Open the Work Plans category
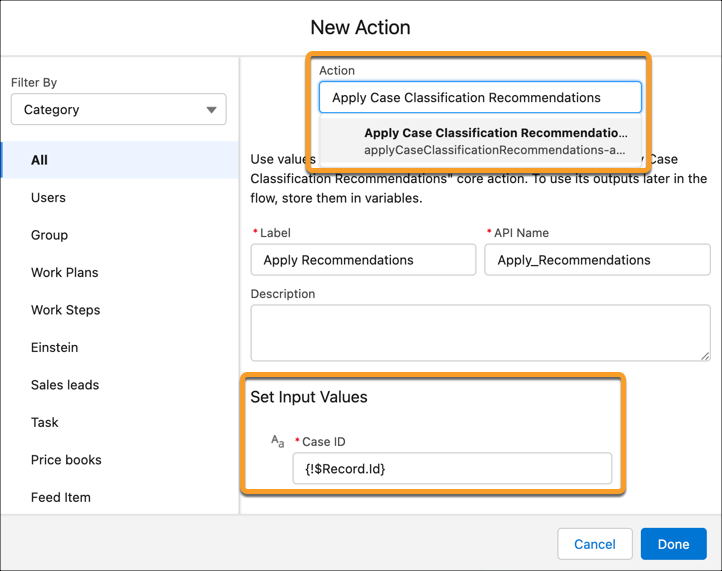The height and width of the screenshot is (571, 722). (64, 273)
